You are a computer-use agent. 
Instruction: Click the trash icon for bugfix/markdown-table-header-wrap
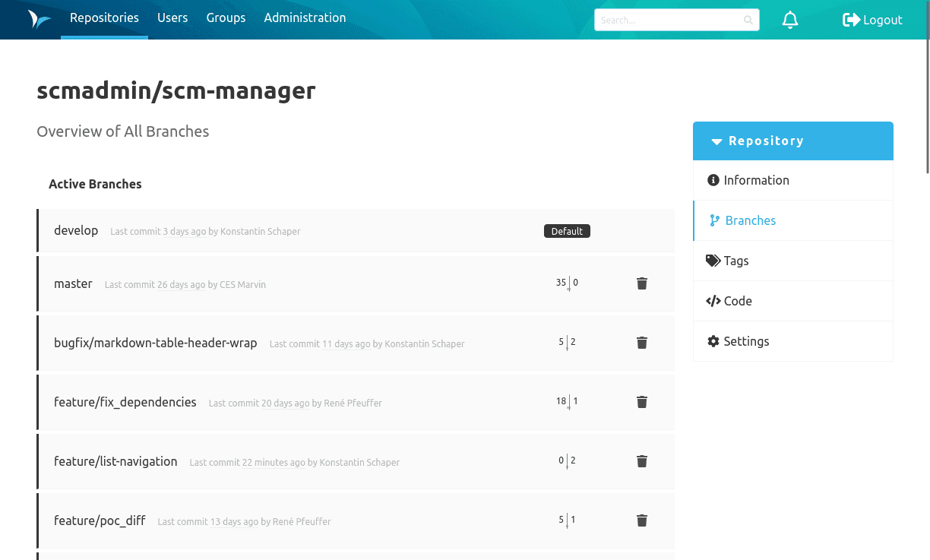tap(641, 342)
